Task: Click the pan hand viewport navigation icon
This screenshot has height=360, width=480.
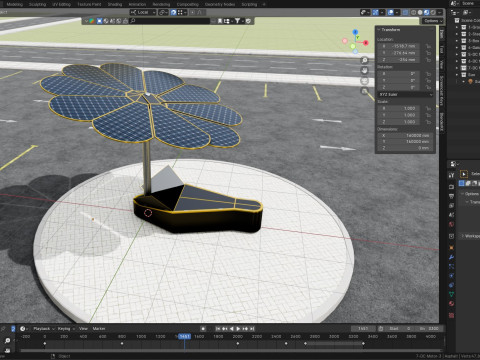Action: tap(365, 71)
